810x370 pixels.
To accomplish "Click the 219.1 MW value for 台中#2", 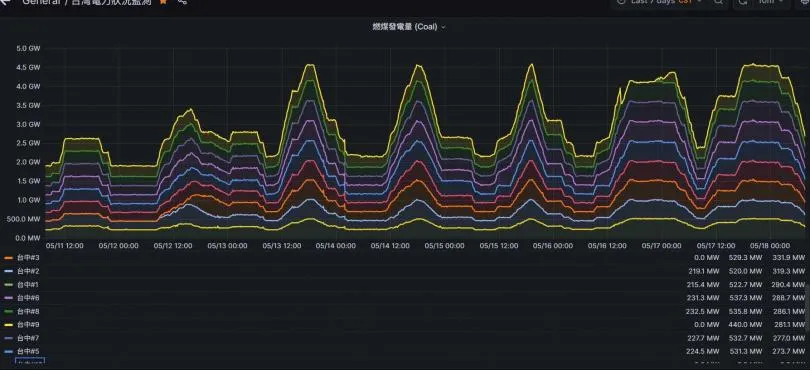I will (x=704, y=271).
